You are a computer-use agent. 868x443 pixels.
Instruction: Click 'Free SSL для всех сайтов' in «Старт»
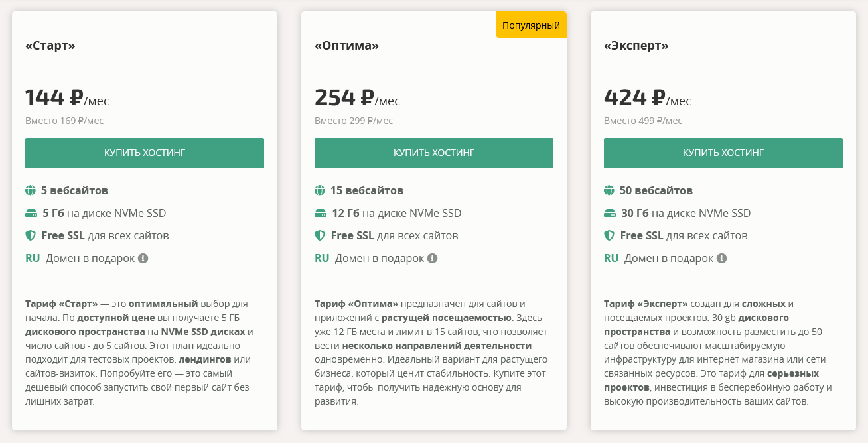pyautogui.click(x=105, y=236)
